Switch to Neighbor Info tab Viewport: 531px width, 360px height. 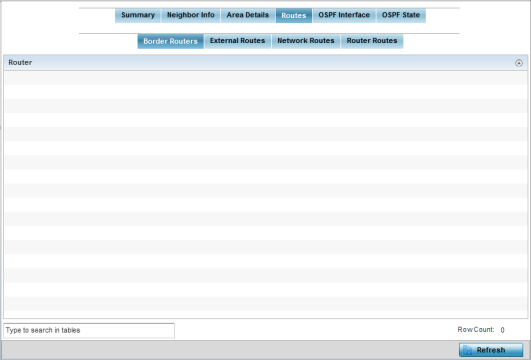(x=191, y=16)
